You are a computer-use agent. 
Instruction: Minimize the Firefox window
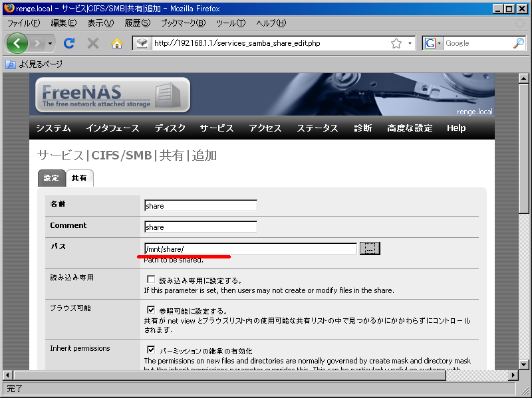(497, 9)
